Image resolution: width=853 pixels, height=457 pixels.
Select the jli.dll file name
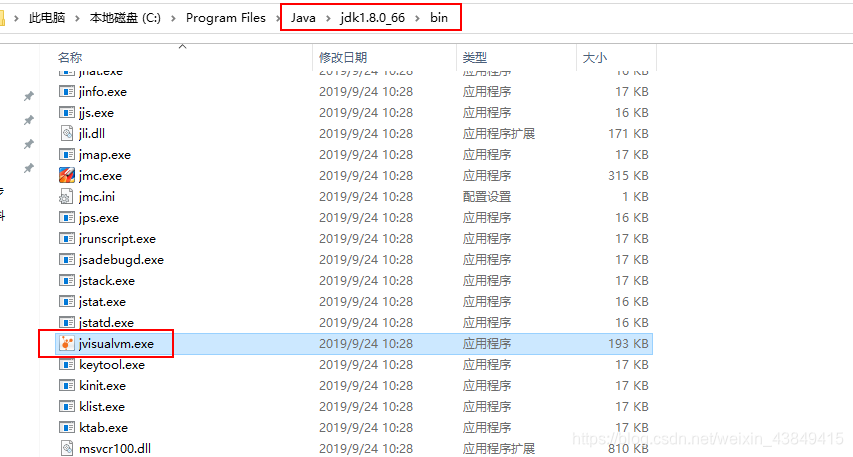click(92, 134)
